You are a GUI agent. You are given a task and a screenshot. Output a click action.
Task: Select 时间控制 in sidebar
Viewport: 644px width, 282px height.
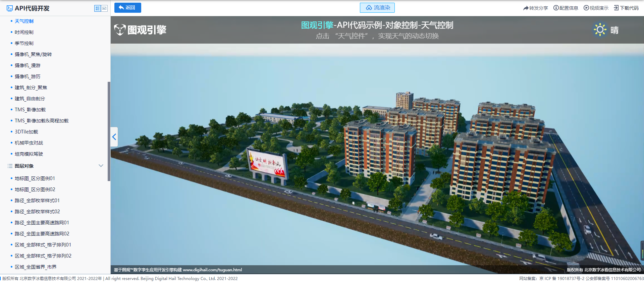coord(24,32)
